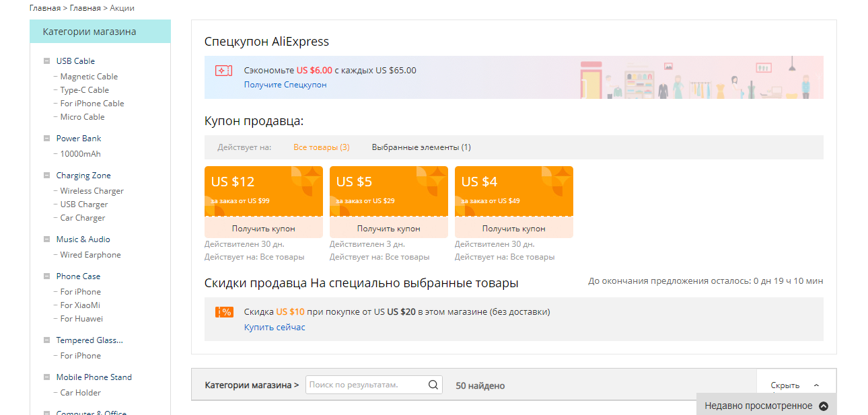
Task: Click the arrow icon on Недавно просмотренное
Action: pos(824,406)
